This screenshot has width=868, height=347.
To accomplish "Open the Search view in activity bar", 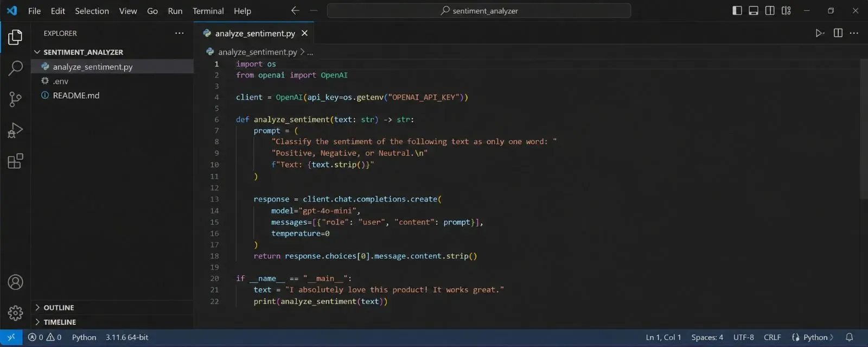I will pos(15,68).
